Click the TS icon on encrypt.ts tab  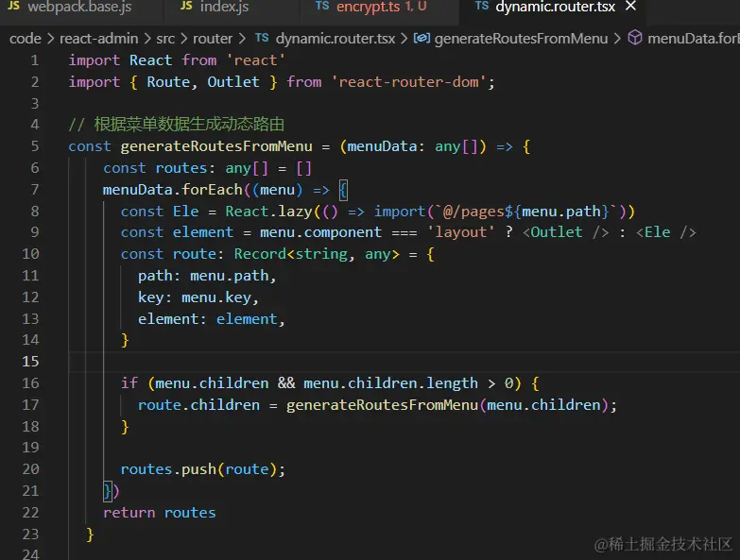322,6
